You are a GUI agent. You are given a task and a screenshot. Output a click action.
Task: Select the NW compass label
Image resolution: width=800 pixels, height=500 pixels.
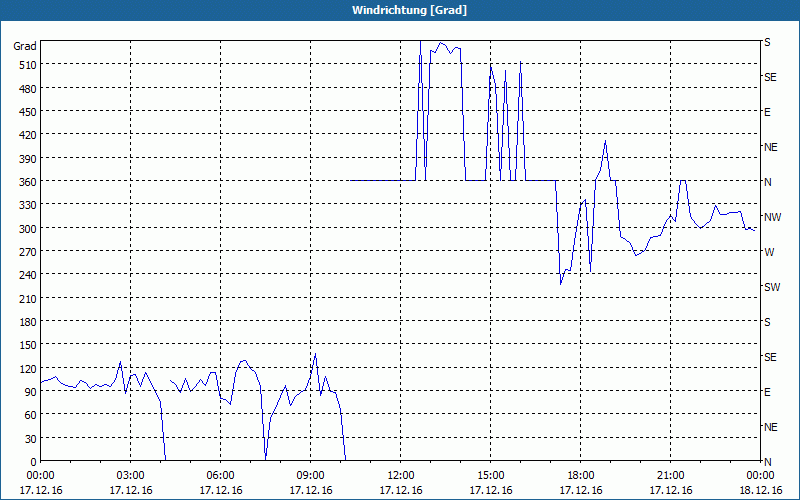[772, 217]
